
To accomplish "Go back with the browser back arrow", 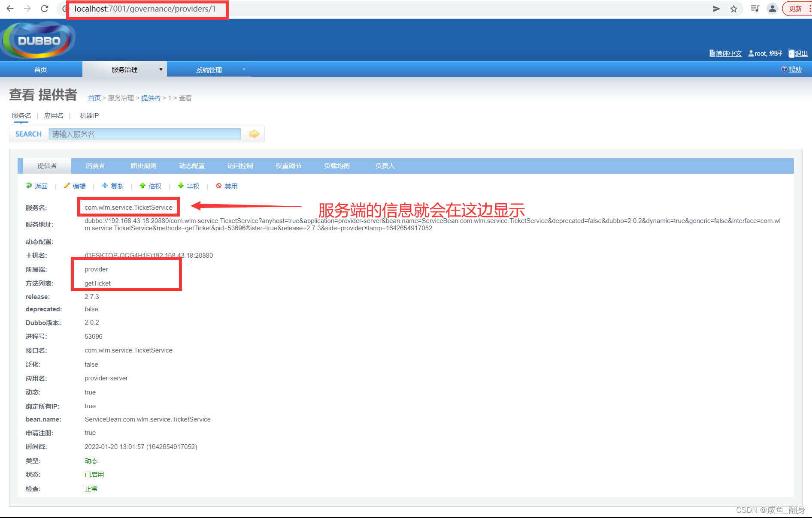I will 10,9.
